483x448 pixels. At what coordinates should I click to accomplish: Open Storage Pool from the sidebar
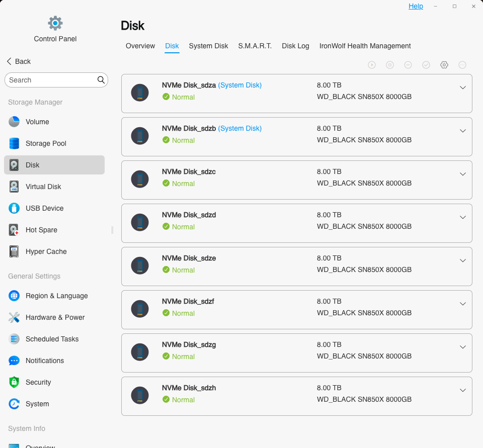54,143
